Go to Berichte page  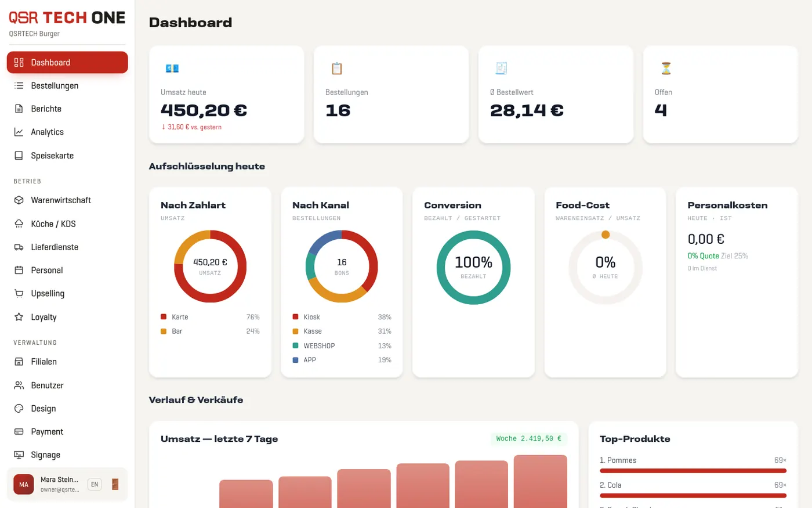(x=67, y=109)
